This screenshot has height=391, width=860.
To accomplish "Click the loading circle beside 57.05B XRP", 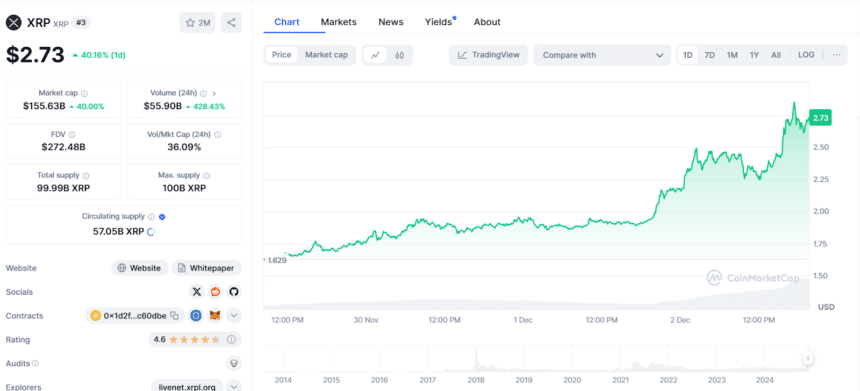I will click(x=151, y=232).
